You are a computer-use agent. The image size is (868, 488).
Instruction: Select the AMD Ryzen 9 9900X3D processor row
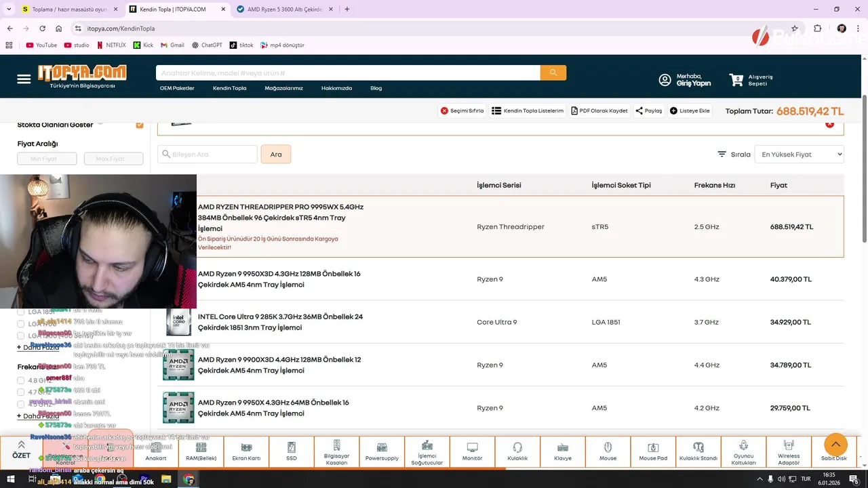click(500, 365)
